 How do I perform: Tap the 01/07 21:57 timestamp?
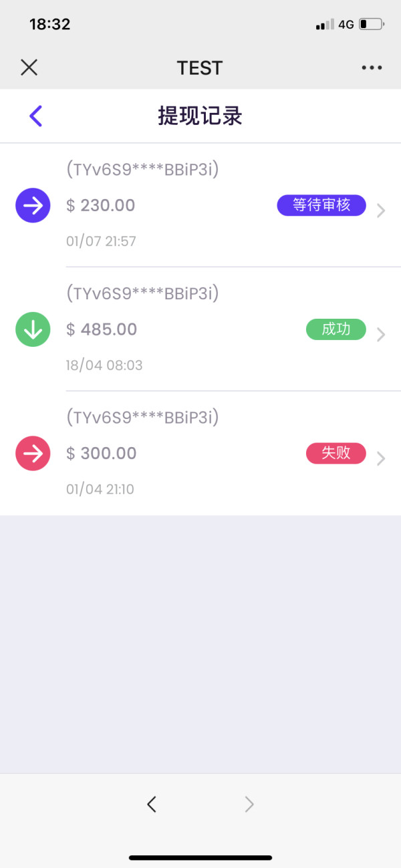[101, 241]
